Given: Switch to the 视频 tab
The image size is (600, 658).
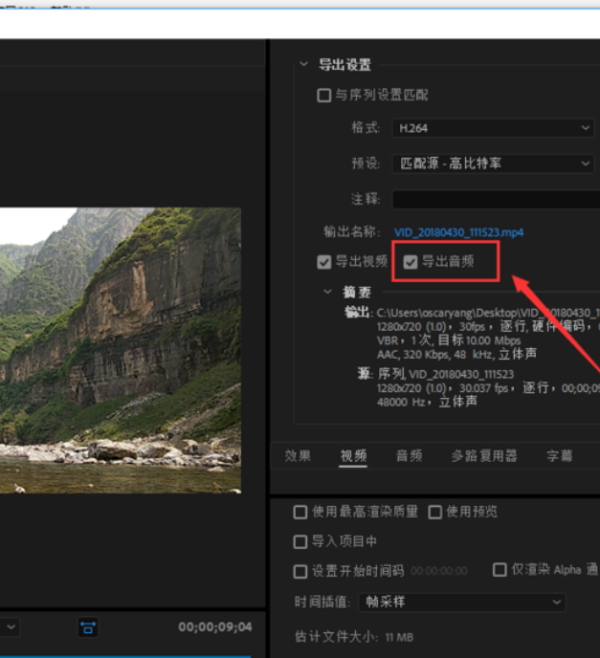Looking at the screenshot, I should pyautogui.click(x=353, y=456).
